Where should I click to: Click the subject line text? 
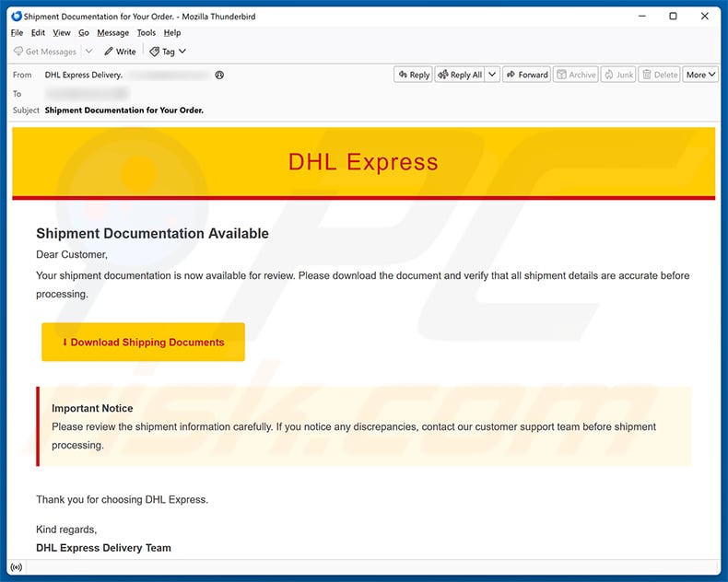pos(124,110)
